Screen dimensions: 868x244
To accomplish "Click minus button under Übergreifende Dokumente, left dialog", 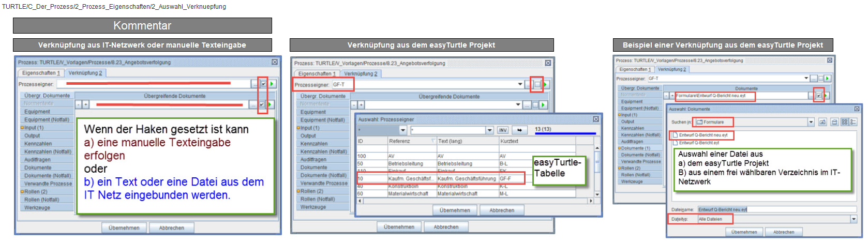I will (x=79, y=104).
